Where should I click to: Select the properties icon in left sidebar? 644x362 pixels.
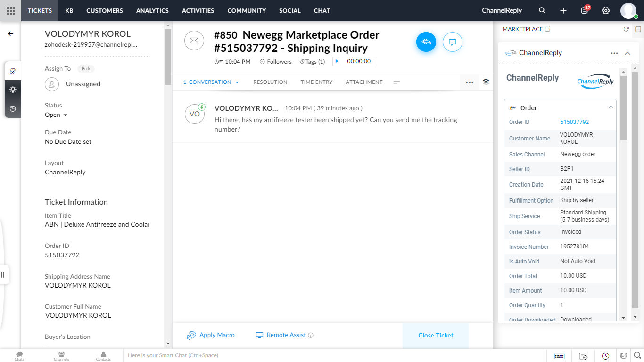click(13, 71)
